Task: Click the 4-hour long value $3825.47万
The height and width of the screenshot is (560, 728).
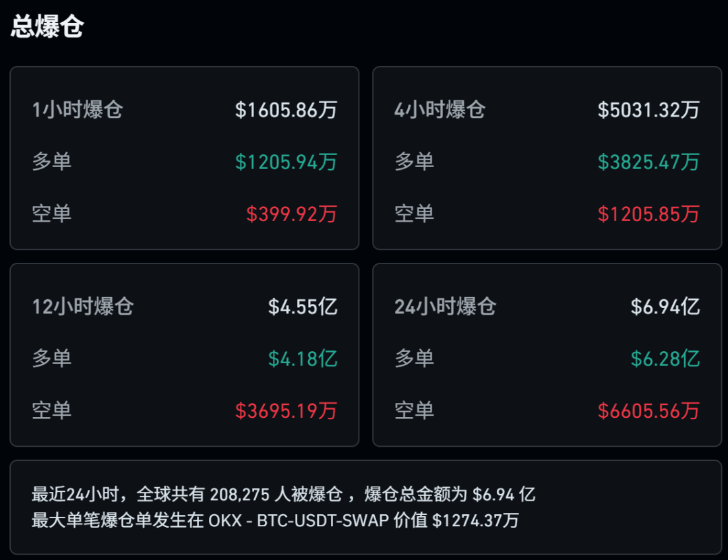Action: [x=648, y=162]
